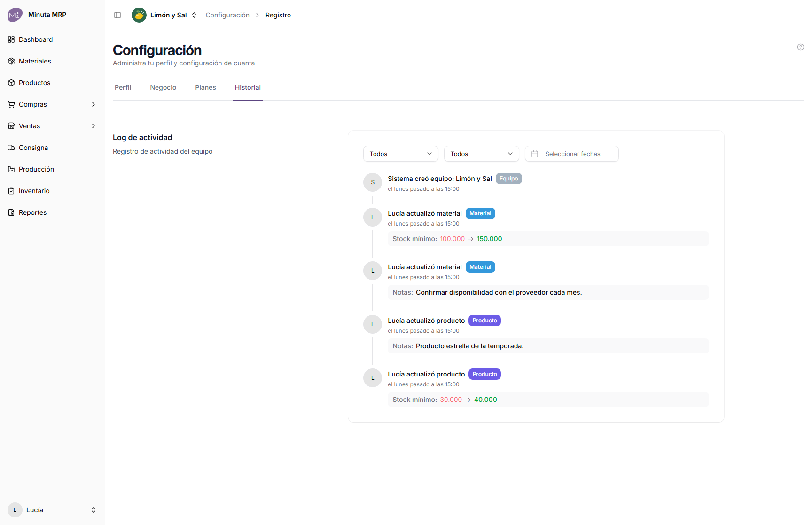Click L avatar beside proveedor note entry
This screenshot has height=525, width=812.
[x=373, y=271]
